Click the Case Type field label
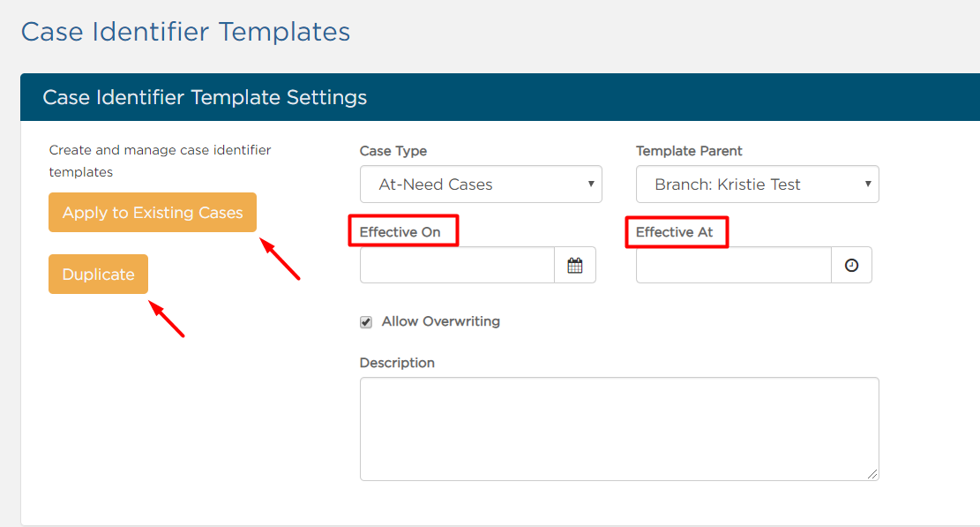Image resolution: width=980 pixels, height=527 pixels. tap(393, 151)
